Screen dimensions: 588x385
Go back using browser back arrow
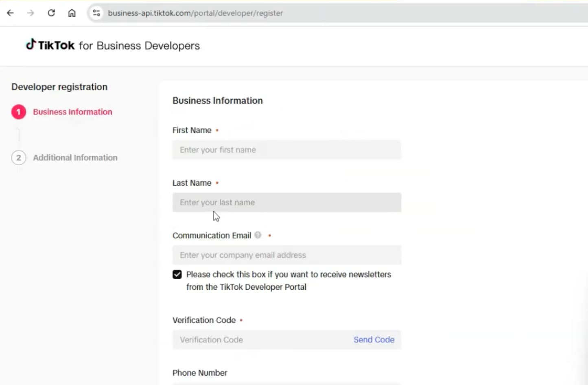tap(10, 13)
